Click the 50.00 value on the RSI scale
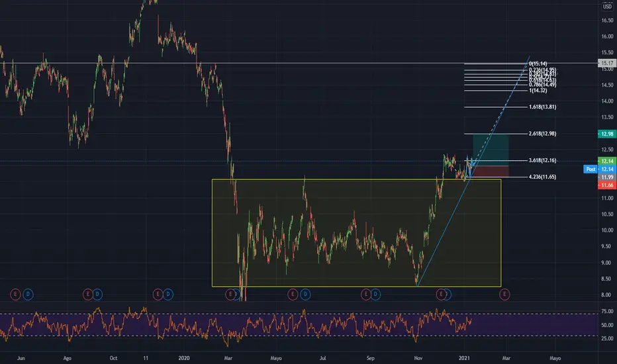This screenshot has height=364, width=617. pyautogui.click(x=607, y=325)
